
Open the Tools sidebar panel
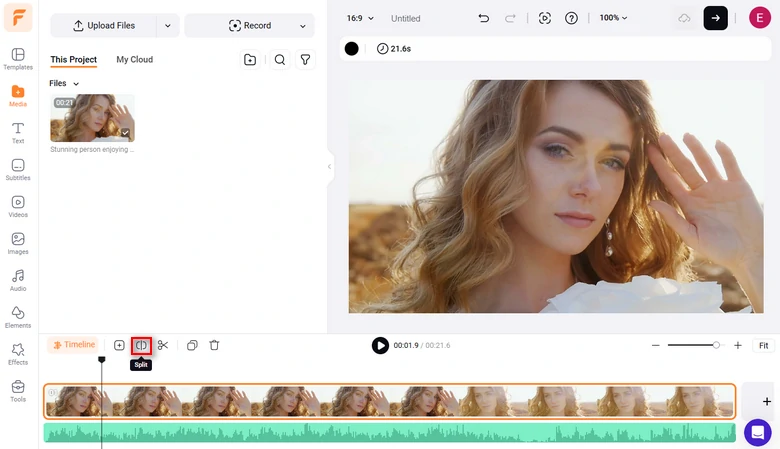click(x=18, y=391)
